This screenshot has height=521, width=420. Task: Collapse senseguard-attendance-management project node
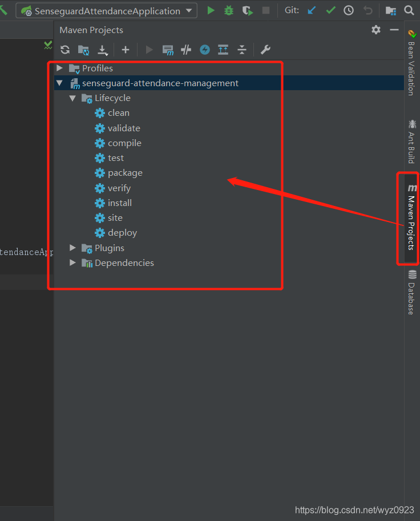(x=59, y=83)
